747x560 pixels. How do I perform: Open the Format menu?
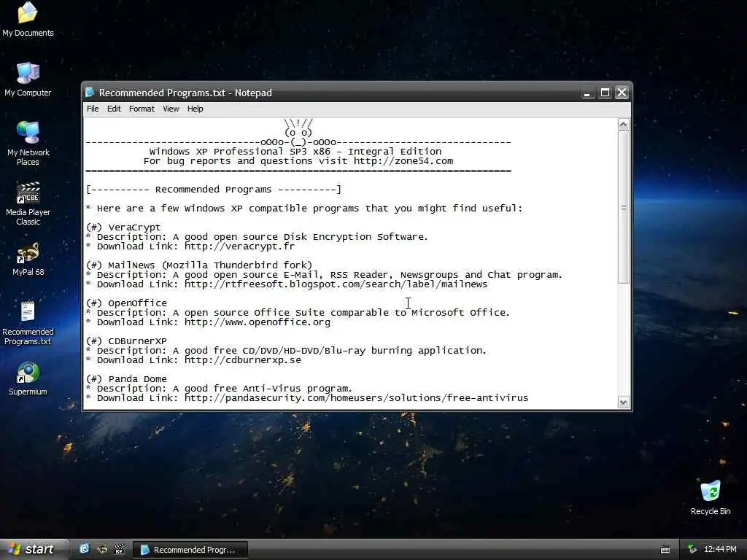coord(142,109)
